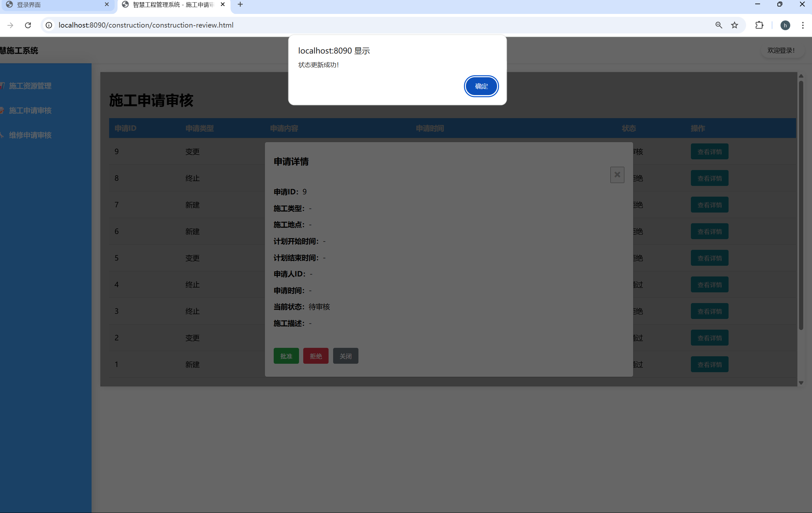Open 施工资源管理 in sidebar
This screenshot has height=513, width=812.
click(x=30, y=86)
